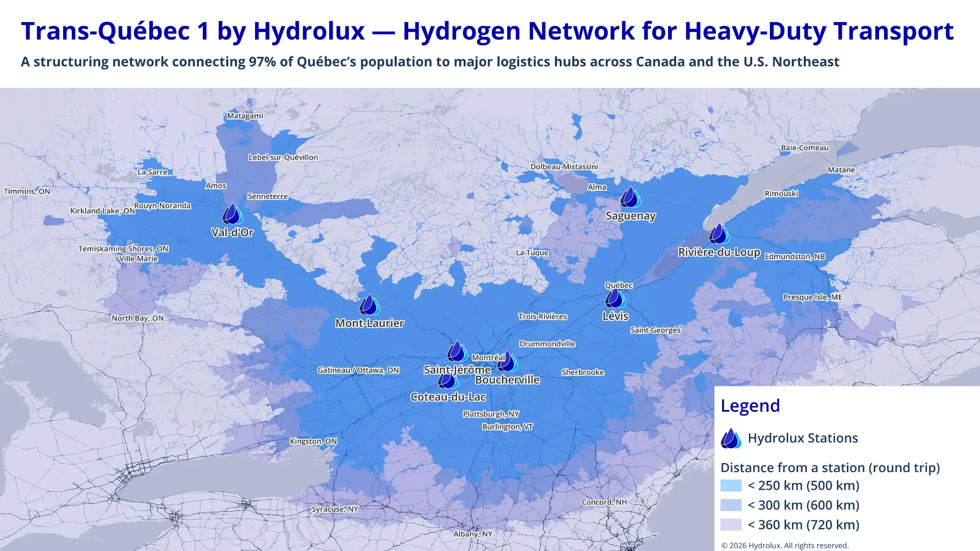Image resolution: width=980 pixels, height=551 pixels.
Task: Click the Legend heading
Action: pos(750,406)
